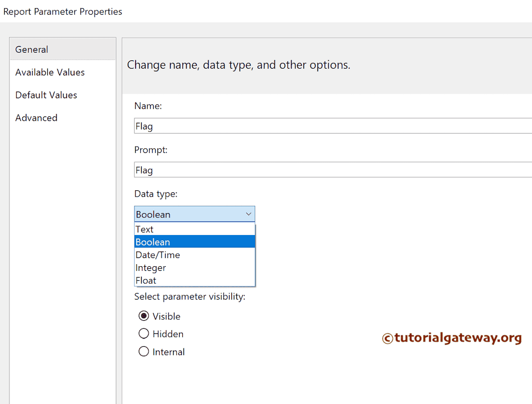
Task: Mark the parameter as Internal
Action: pyautogui.click(x=144, y=351)
